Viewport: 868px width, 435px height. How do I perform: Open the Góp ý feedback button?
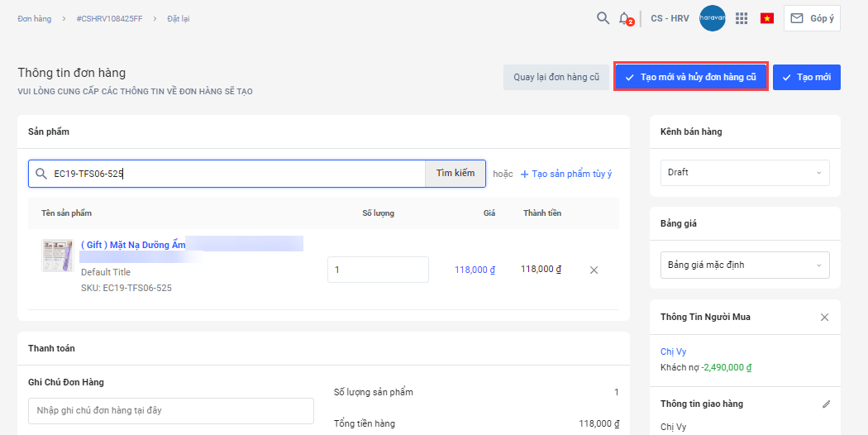pos(812,18)
